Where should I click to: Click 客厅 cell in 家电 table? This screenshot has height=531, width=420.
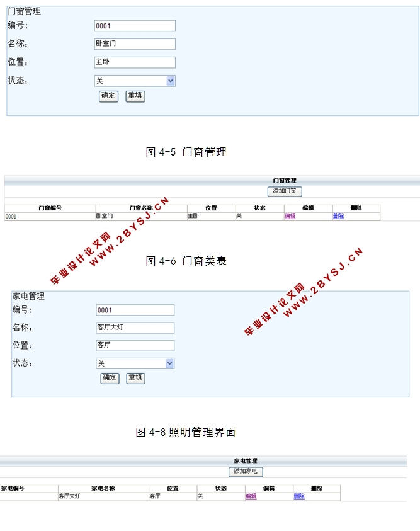pos(173,496)
